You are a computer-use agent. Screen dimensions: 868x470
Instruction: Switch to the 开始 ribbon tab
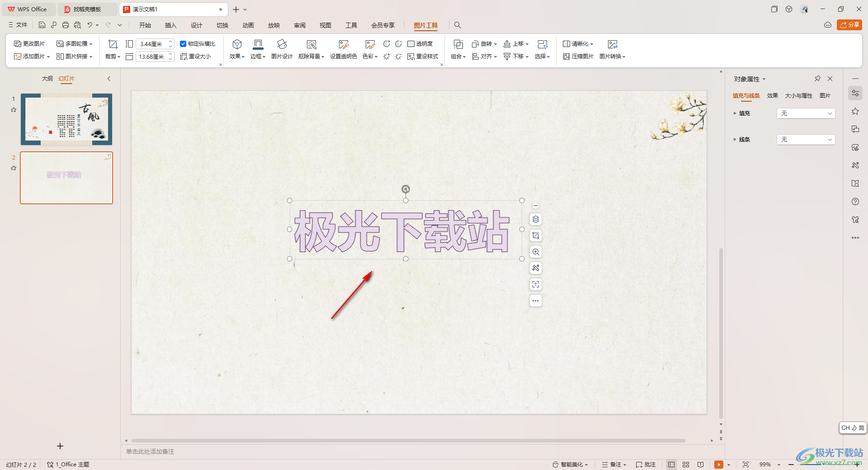[145, 25]
